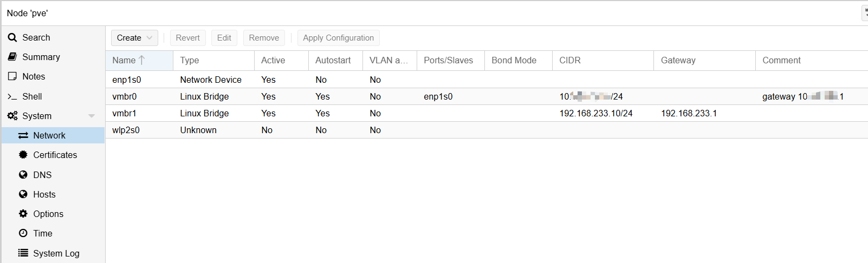This screenshot has height=263, width=868.
Task: Click the Gateway column header
Action: (678, 61)
